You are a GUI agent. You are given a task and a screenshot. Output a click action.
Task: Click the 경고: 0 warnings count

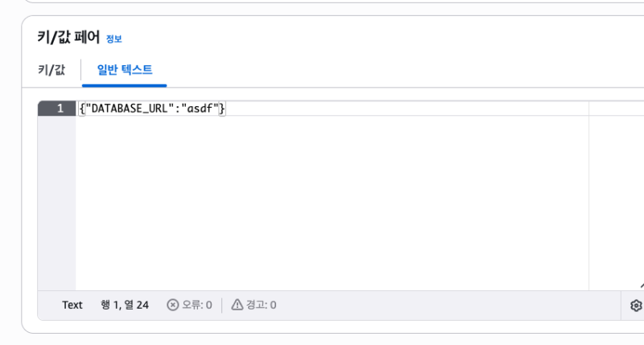pos(261,305)
